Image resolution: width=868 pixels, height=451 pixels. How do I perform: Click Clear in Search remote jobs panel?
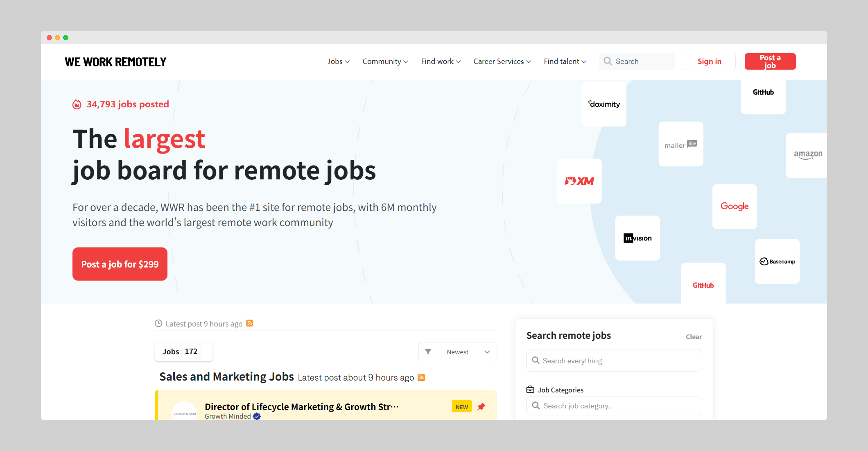click(x=694, y=337)
